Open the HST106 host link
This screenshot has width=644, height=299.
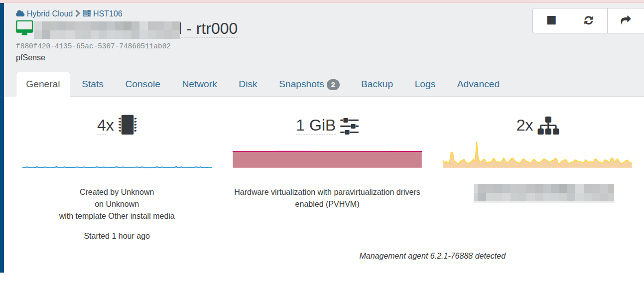pos(108,13)
